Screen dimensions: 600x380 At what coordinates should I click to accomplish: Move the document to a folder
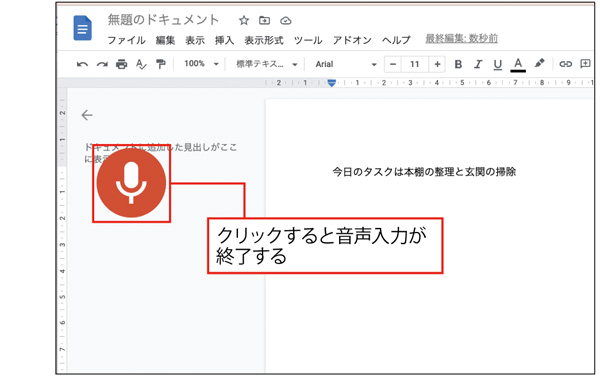pyautogui.click(x=264, y=20)
